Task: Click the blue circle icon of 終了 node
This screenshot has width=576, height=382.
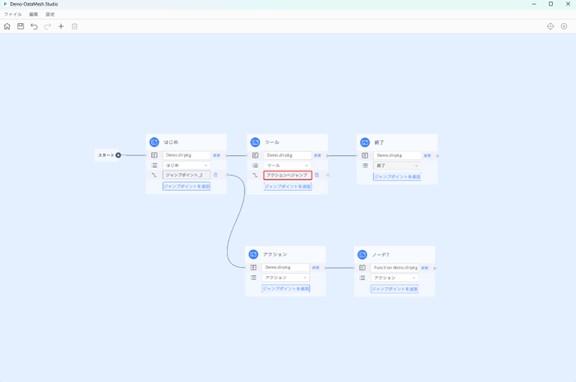Action: point(365,142)
